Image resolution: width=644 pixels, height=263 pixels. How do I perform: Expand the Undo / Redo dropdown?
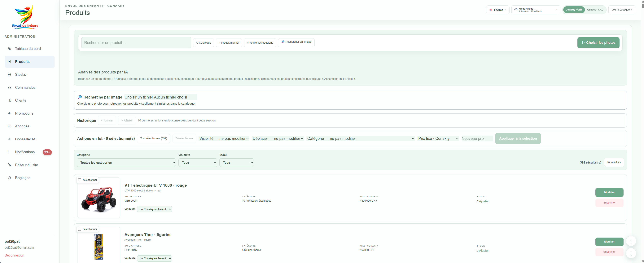click(536, 10)
